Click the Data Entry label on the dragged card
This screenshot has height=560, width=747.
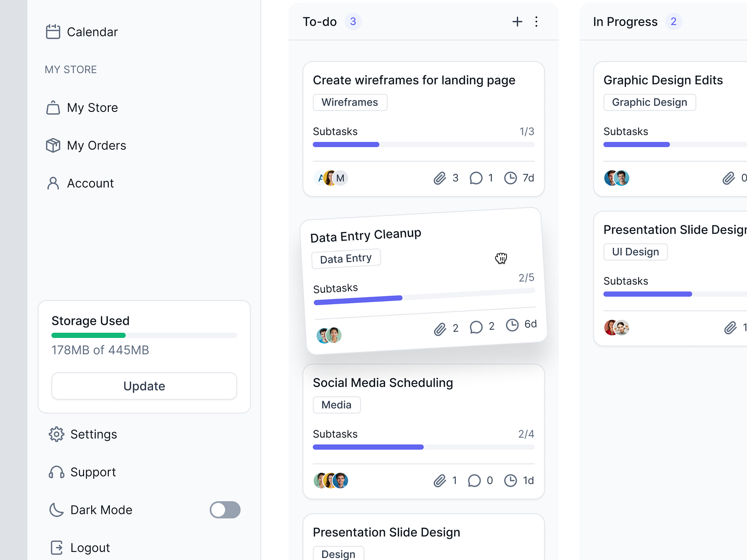pos(345,258)
